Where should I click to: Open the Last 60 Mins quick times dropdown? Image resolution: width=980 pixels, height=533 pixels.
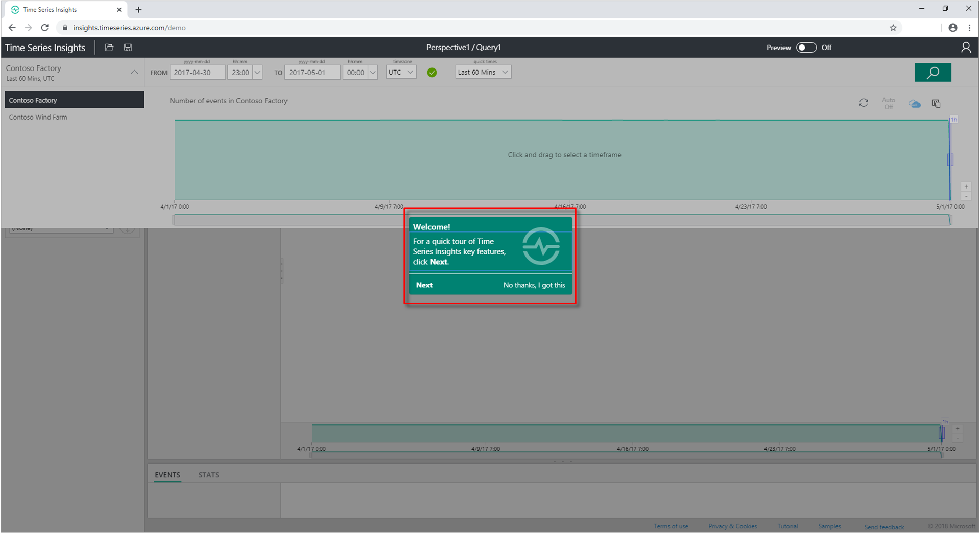tap(483, 73)
